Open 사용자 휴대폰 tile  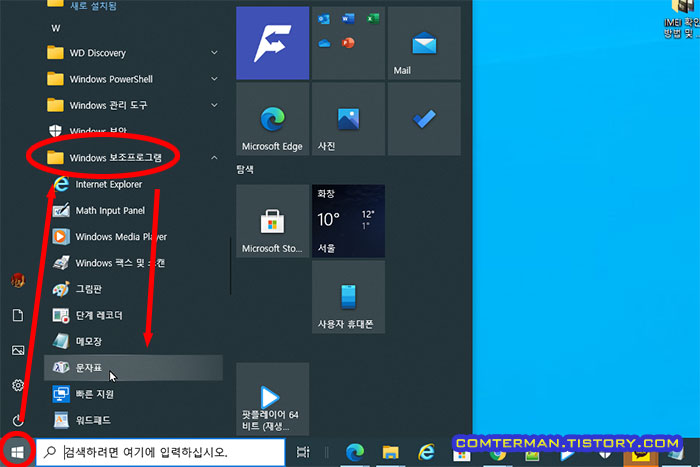click(348, 297)
